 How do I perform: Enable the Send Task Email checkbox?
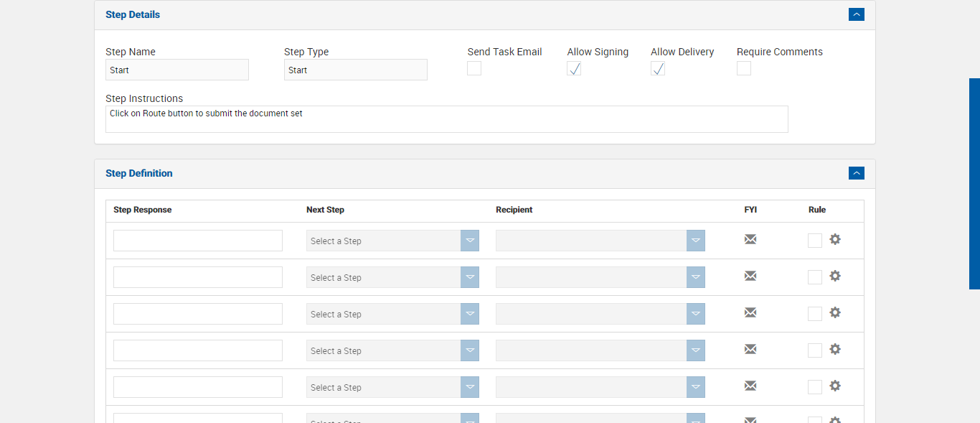pos(474,68)
